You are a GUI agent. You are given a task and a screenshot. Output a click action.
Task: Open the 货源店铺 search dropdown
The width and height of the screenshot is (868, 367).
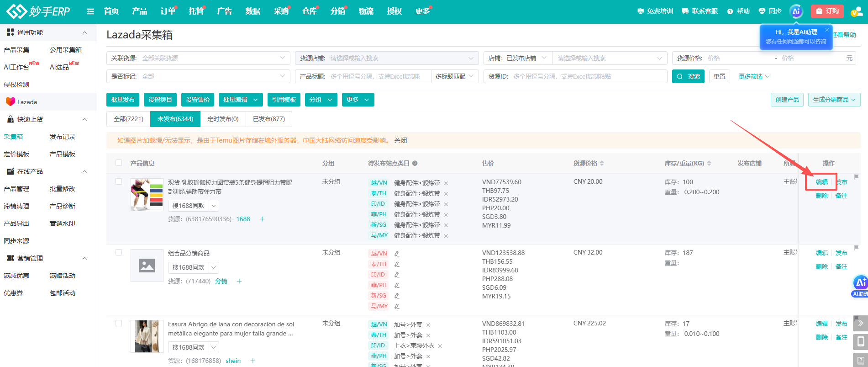tap(387, 58)
